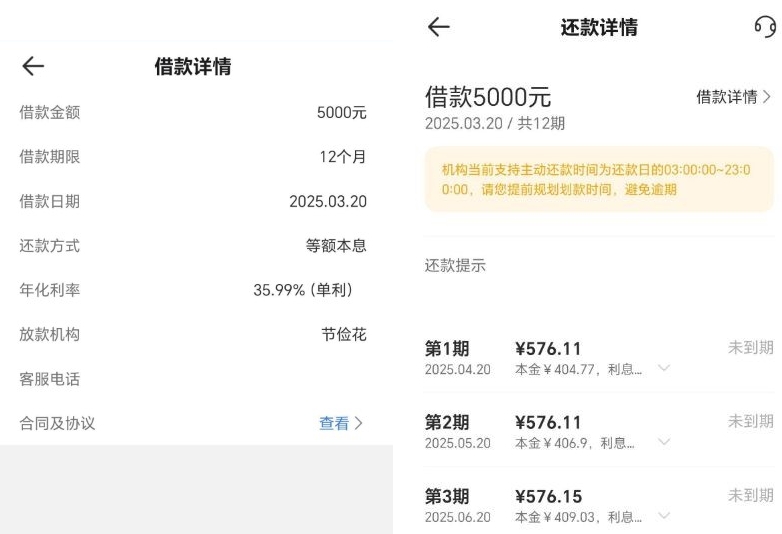The width and height of the screenshot is (782, 534).
Task: Tap 第2期 amount ¥576.11
Action: [x=548, y=422]
